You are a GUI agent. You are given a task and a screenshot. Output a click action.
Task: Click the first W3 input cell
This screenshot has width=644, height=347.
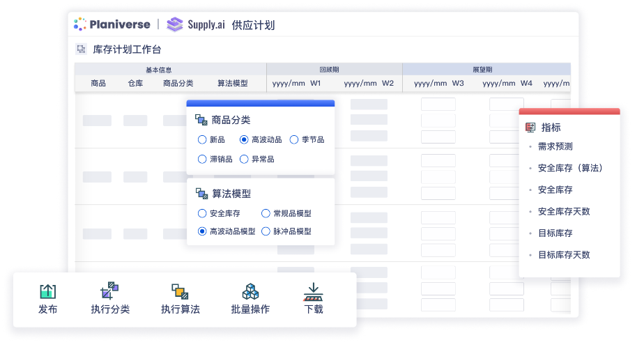pos(438,104)
